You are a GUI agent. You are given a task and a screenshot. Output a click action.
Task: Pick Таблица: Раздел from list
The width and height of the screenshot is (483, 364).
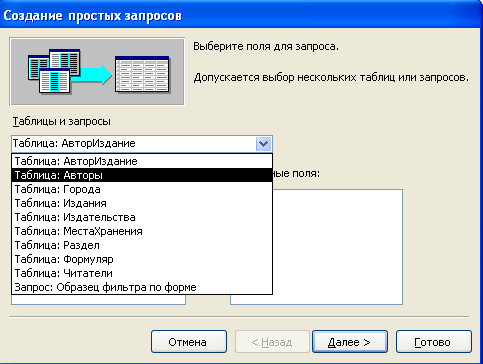[142, 245]
